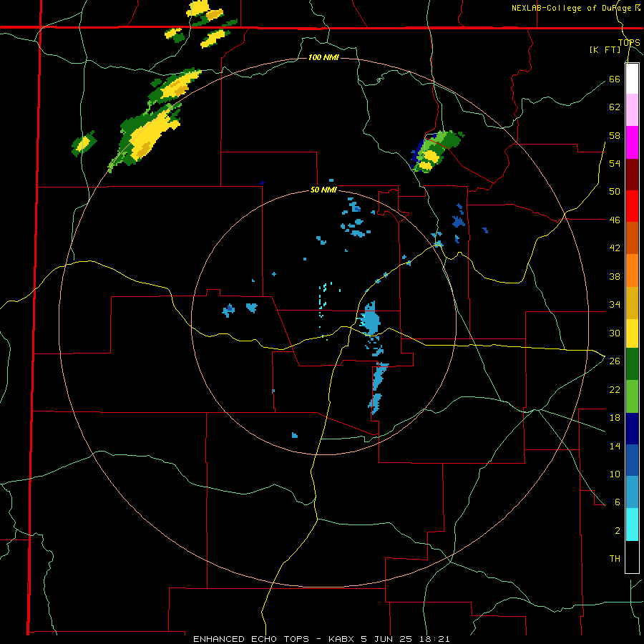Click the light pink legend swatch
The width and height of the screenshot is (644, 644).
(x=632, y=110)
